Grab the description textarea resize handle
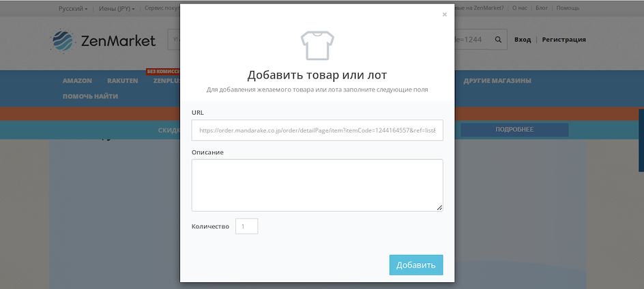This screenshot has height=289, width=644. (439, 208)
